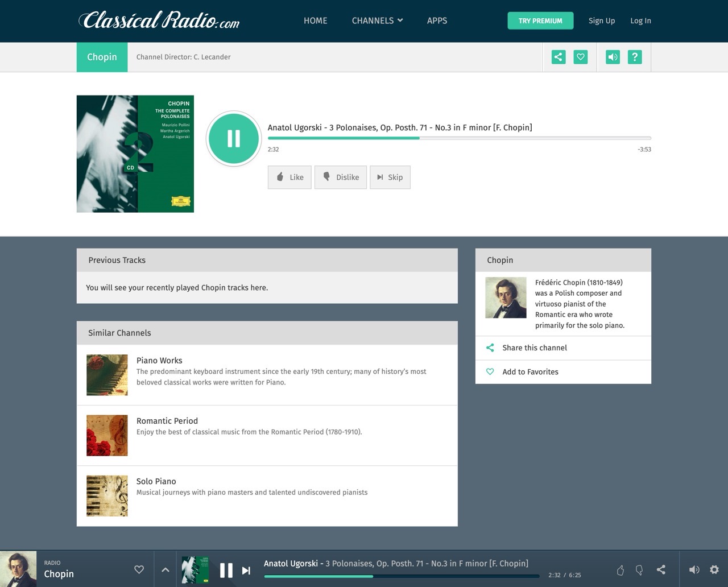This screenshot has height=587, width=728.
Task: Click the share icon in channel header
Action: [559, 57]
